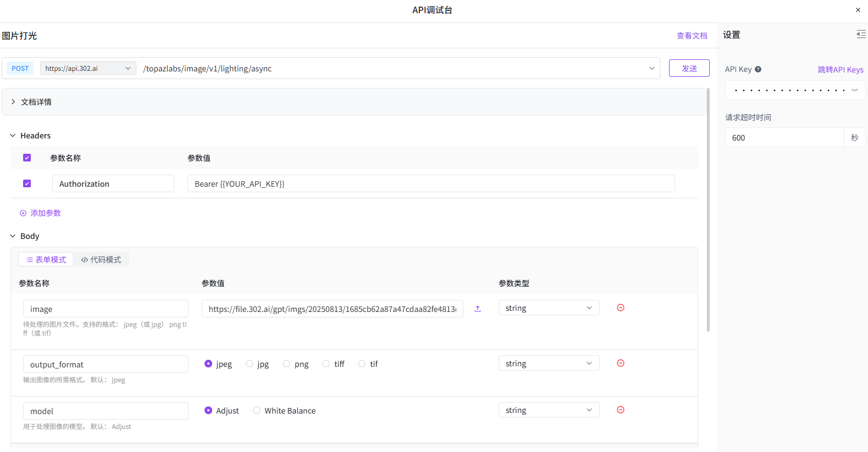Remove the model parameter row
868x452 pixels.
[620, 410]
